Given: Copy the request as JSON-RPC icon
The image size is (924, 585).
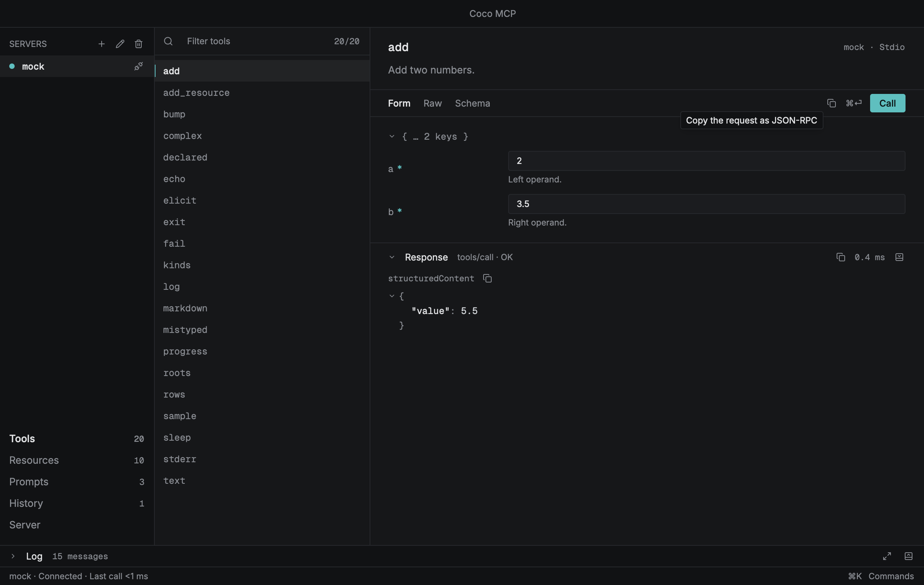Looking at the screenshot, I should 832,103.
